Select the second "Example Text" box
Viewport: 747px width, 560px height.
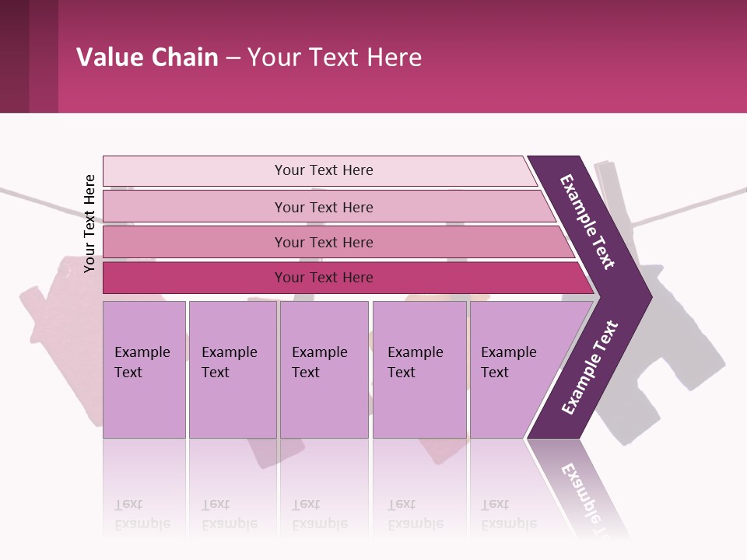tap(232, 369)
